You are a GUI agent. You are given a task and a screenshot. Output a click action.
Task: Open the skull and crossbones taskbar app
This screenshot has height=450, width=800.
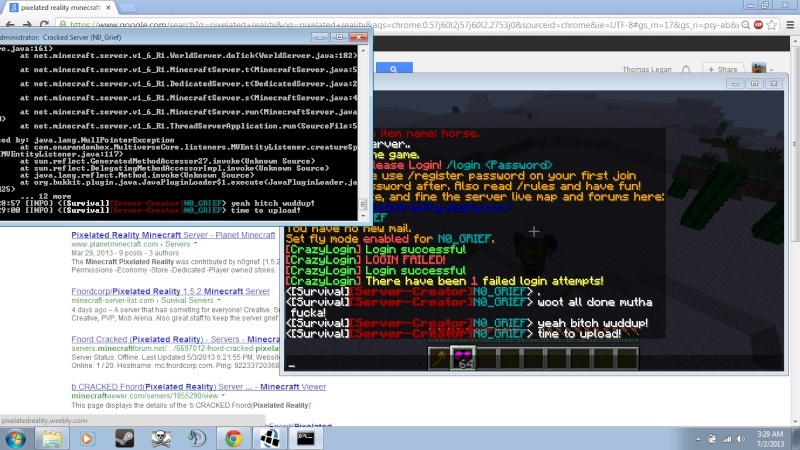point(160,439)
